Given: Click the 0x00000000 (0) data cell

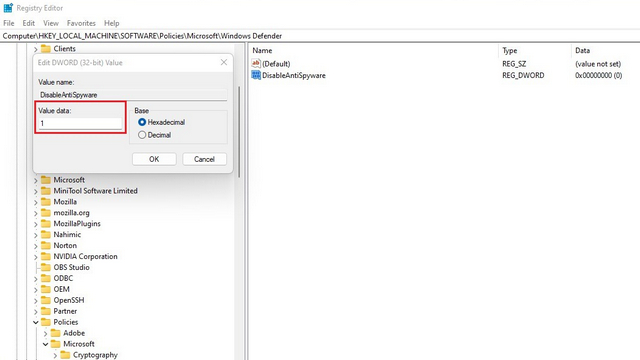Looking at the screenshot, I should 598,75.
